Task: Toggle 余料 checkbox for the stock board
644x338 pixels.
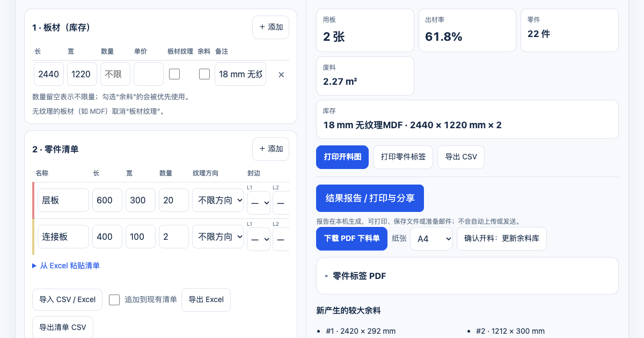Action: pyautogui.click(x=204, y=74)
